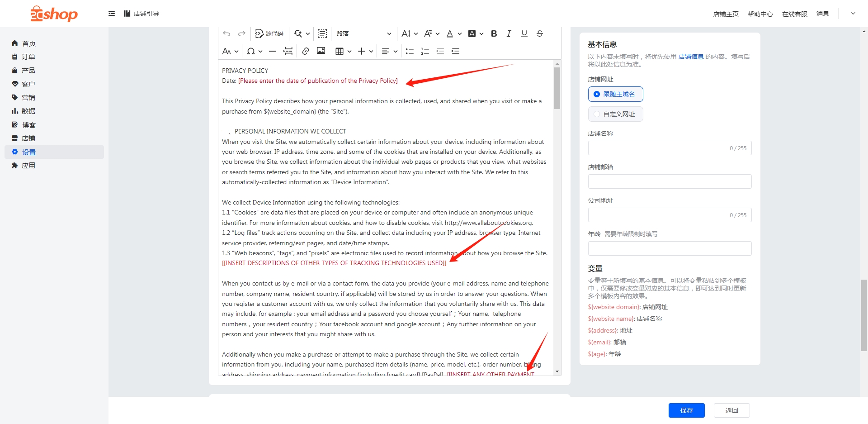Increase indent of paragraph

coord(456,51)
